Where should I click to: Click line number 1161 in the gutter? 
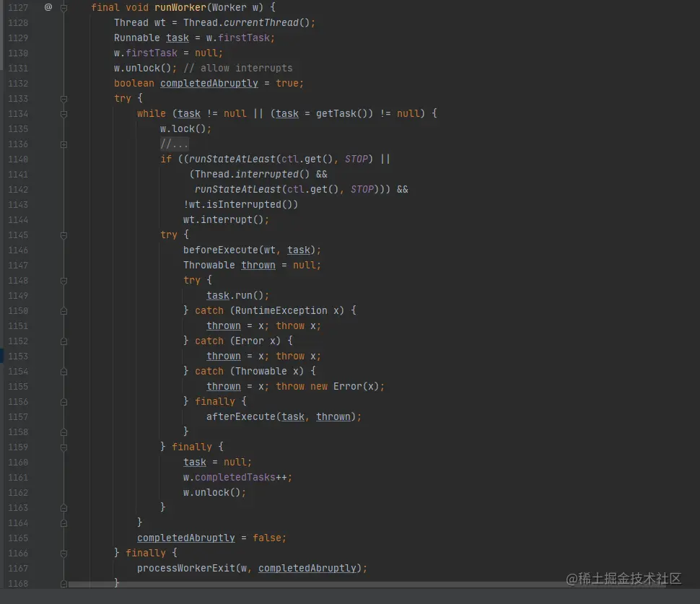[18, 478]
